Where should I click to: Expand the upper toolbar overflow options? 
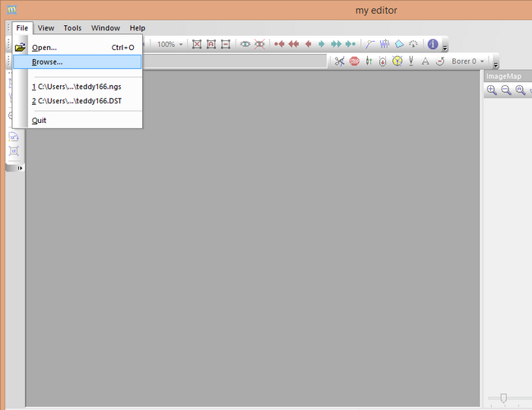click(445, 49)
